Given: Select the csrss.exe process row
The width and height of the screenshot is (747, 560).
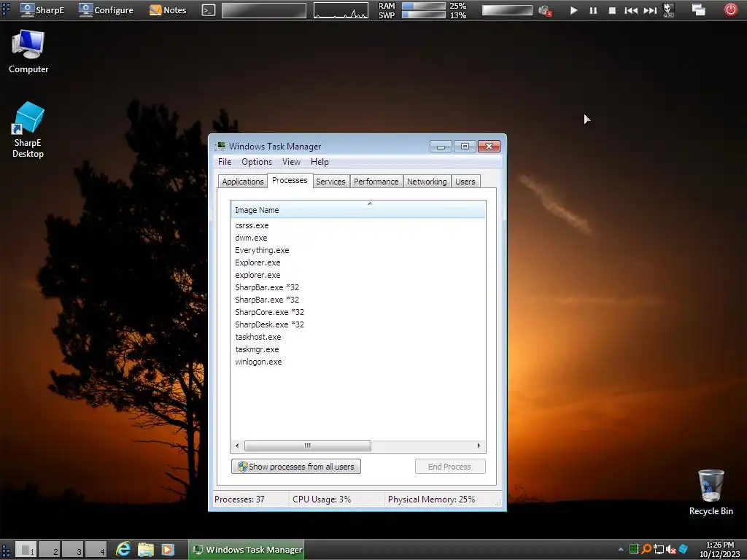Looking at the screenshot, I should [357, 225].
